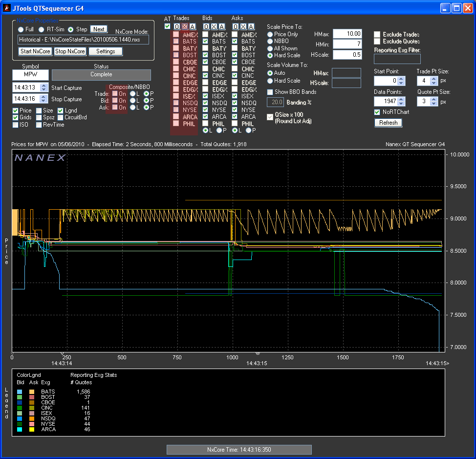Click the Bids 'X' clear-all icon
The height and width of the screenshot is (459, 476).
(214, 27)
